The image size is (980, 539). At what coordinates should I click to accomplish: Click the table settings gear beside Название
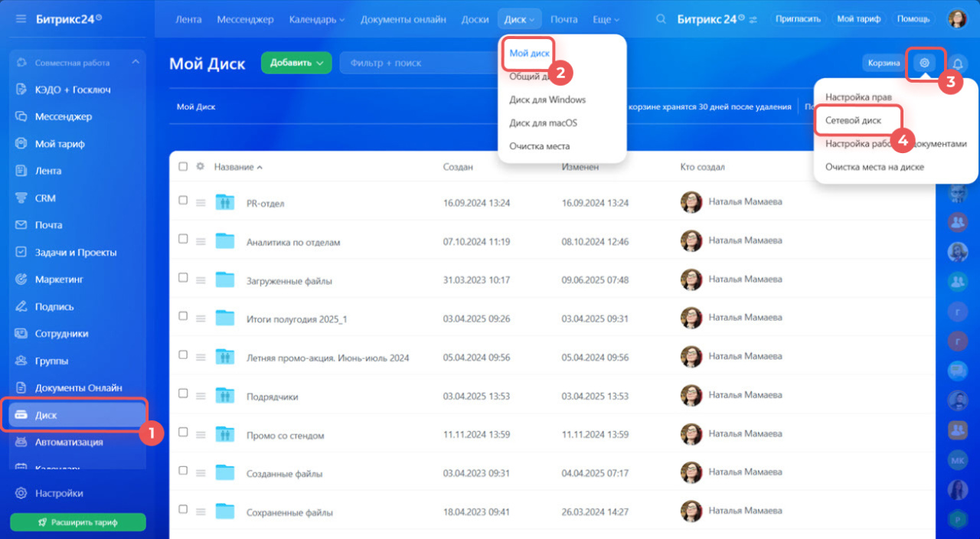[x=201, y=166]
